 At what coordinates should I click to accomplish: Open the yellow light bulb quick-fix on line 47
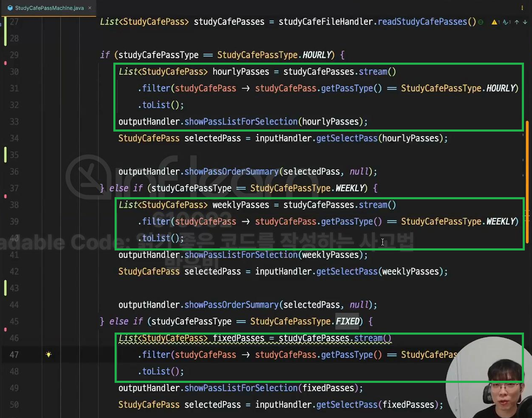pos(49,355)
